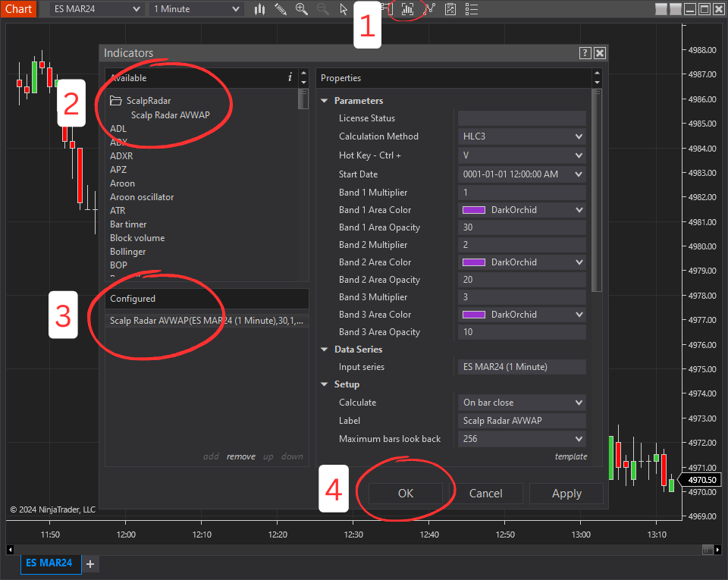Open the Chart menu
Screen dimensions: 728x580
(x=18, y=9)
